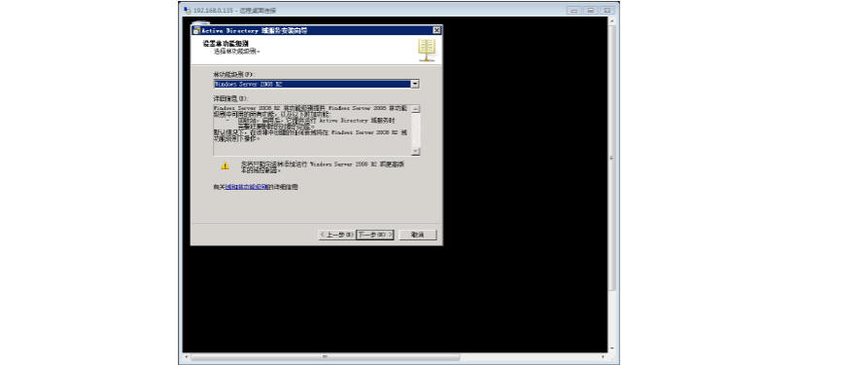Select the Windows Server 2008 R2 combo box

pyautogui.click(x=316, y=84)
